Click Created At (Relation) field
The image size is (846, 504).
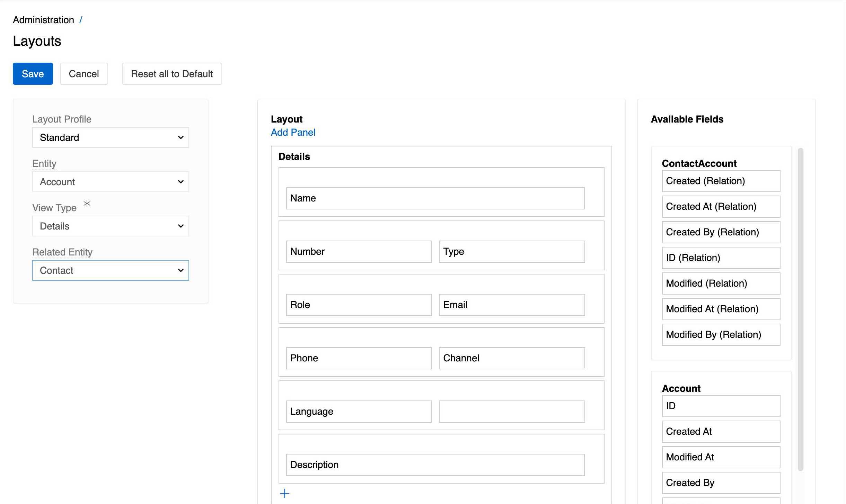click(x=721, y=207)
